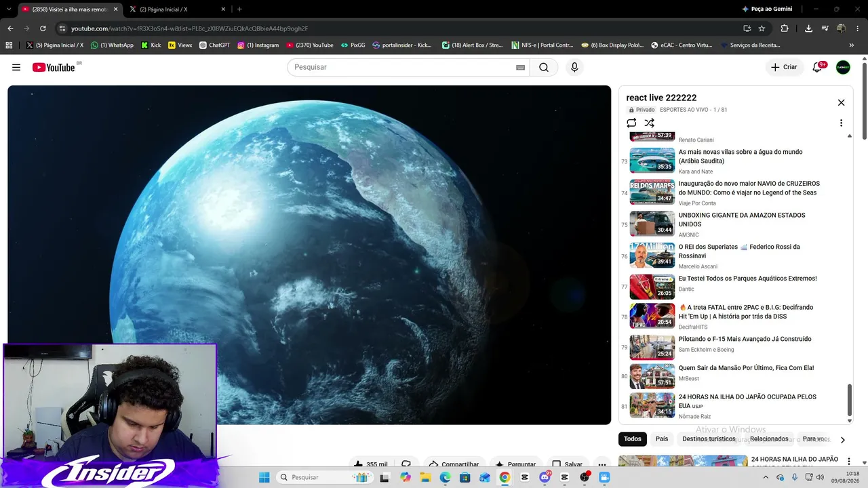Image resolution: width=868 pixels, height=488 pixels.
Task: Show hidden system tray icons chevron
Action: pos(766,477)
